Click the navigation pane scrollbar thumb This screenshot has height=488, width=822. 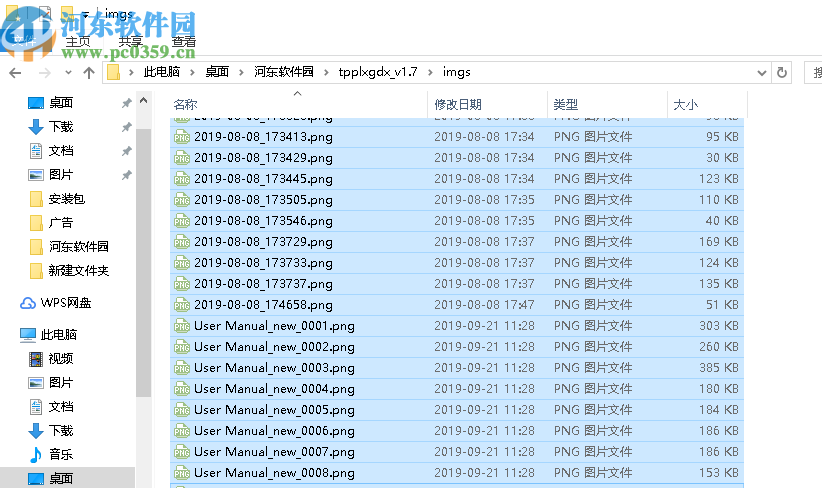[x=144, y=262]
